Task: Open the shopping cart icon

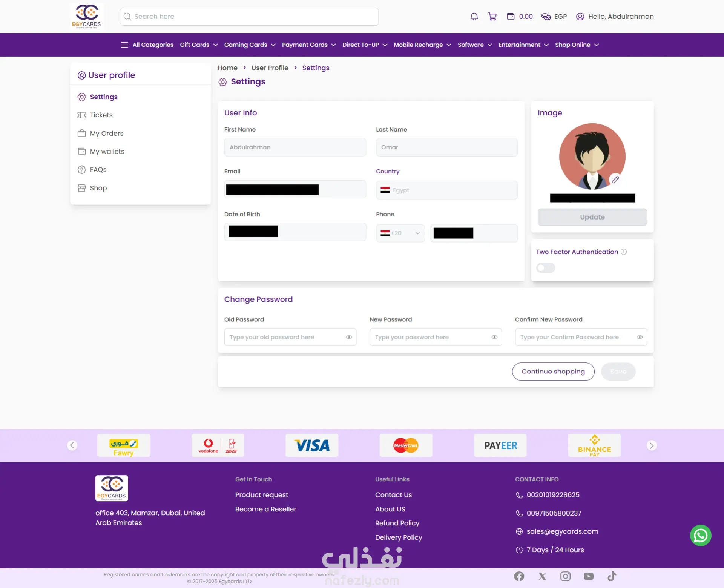Action: 492,17
